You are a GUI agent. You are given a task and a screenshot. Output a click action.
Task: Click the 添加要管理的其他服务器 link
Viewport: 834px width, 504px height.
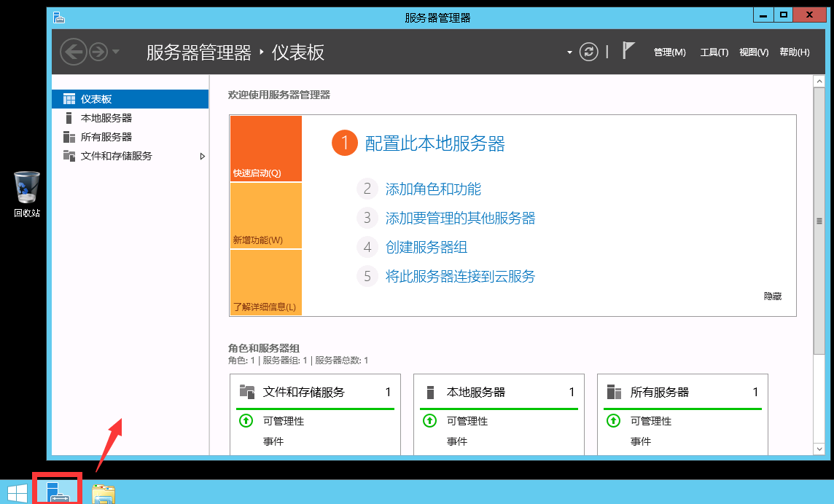[460, 218]
